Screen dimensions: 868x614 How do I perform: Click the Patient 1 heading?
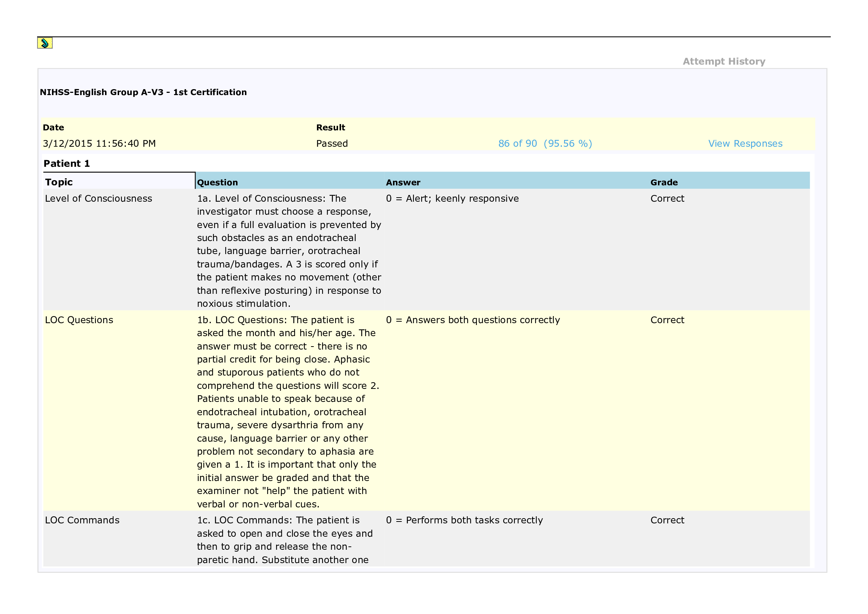click(66, 163)
